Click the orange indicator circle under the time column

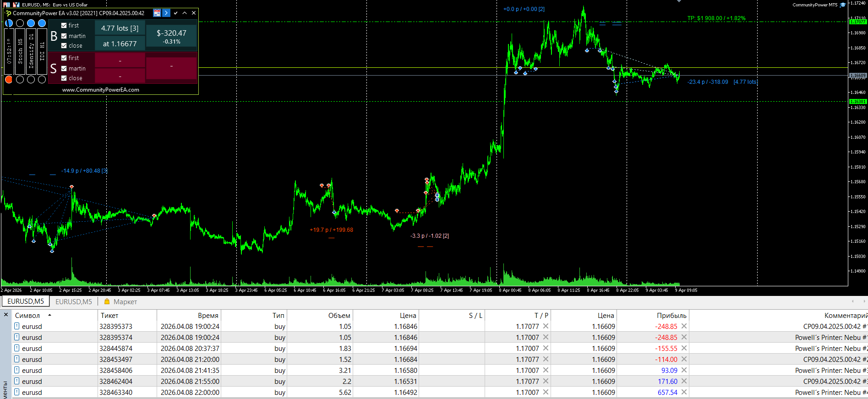pos(9,80)
